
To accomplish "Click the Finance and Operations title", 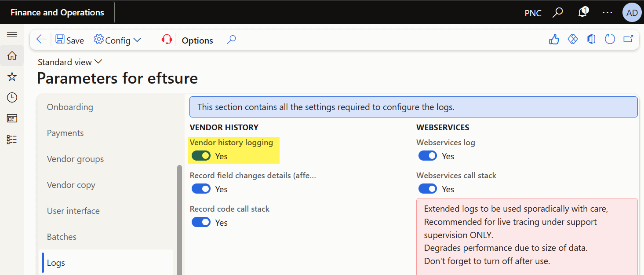I will tap(57, 12).
